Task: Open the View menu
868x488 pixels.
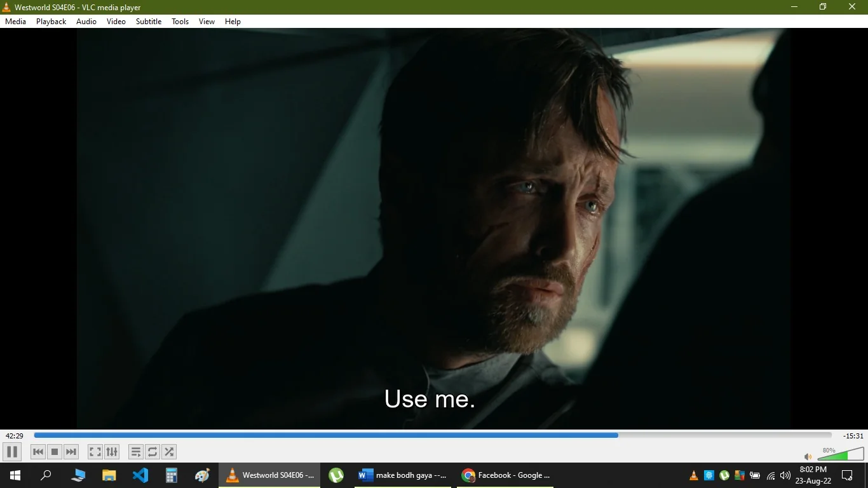Action: (x=207, y=22)
